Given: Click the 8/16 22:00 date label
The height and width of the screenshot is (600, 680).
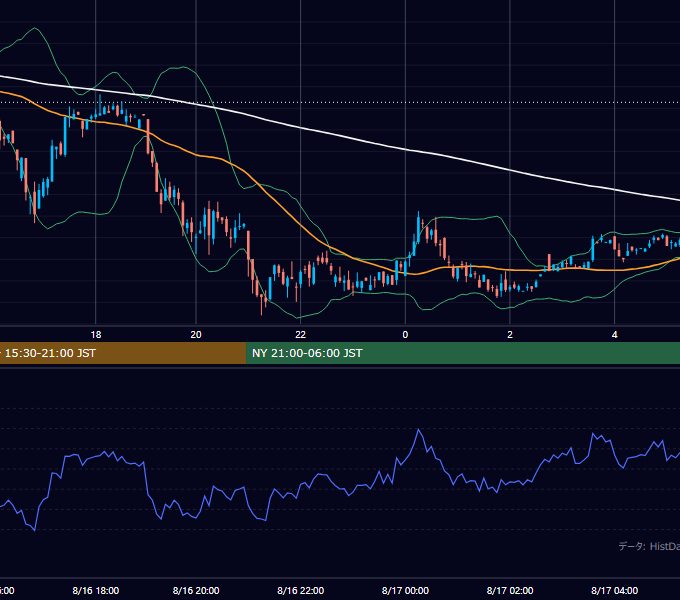Looking at the screenshot, I should click(x=301, y=590).
